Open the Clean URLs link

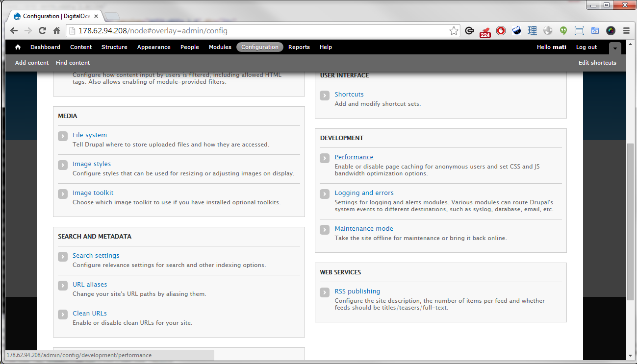click(90, 314)
